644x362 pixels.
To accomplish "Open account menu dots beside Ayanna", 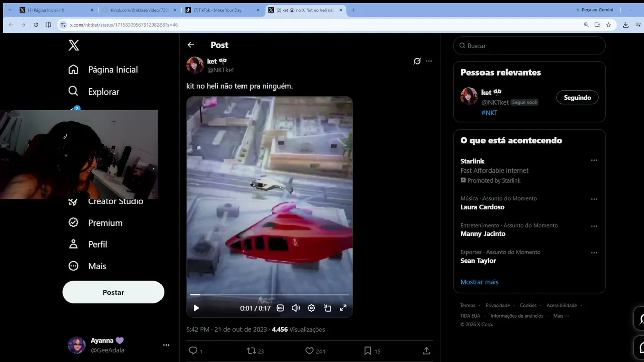I will point(166,345).
